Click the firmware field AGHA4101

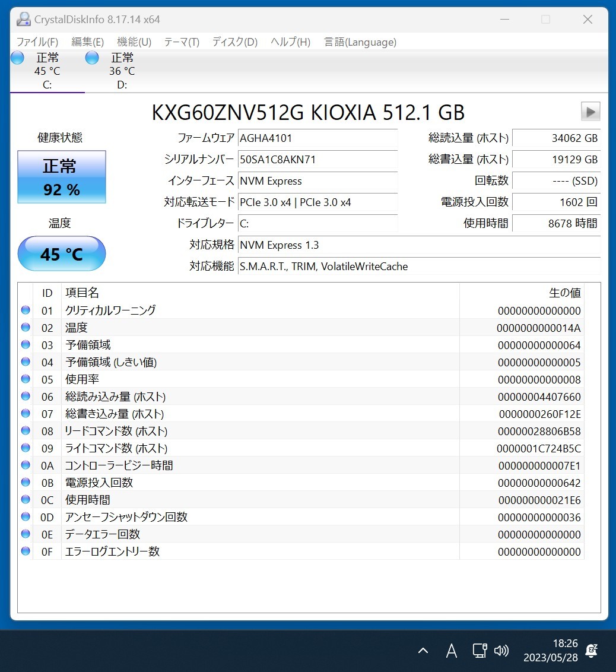click(317, 138)
